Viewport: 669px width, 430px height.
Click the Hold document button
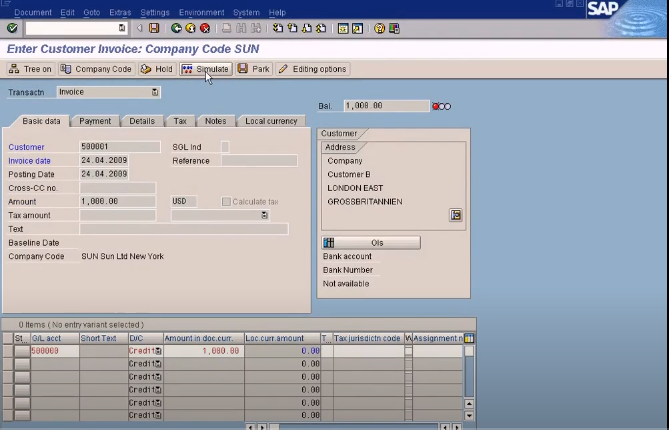157,69
